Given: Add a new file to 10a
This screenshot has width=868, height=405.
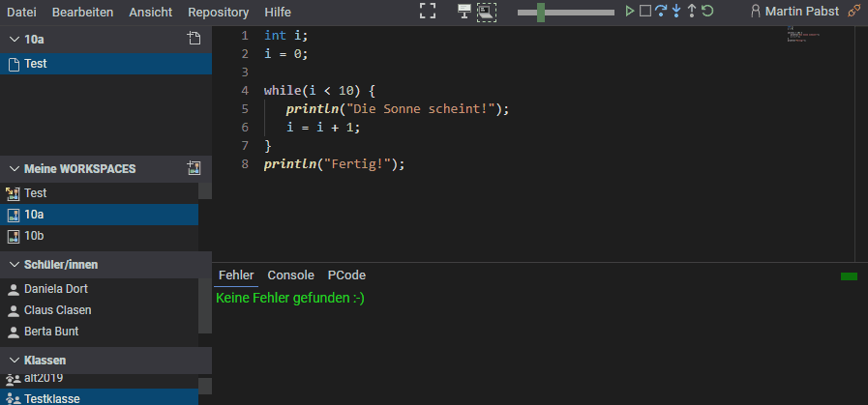Looking at the screenshot, I should pos(194,39).
